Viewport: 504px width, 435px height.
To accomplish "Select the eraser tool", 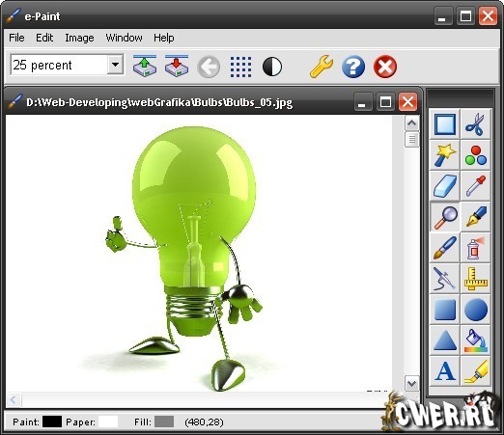I will [x=445, y=186].
